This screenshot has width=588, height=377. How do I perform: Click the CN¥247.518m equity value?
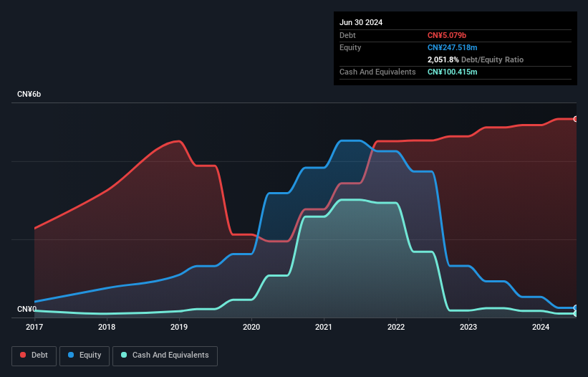point(452,47)
